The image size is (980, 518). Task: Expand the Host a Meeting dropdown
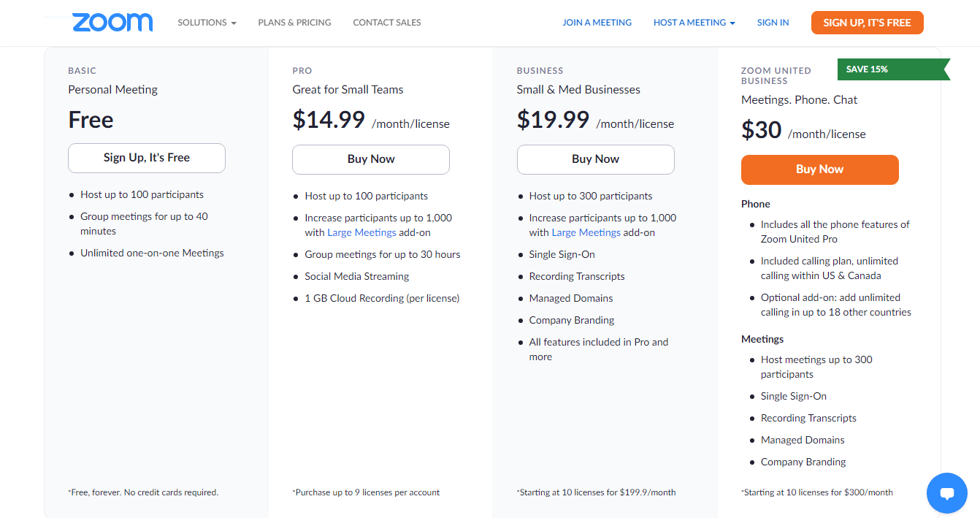694,23
